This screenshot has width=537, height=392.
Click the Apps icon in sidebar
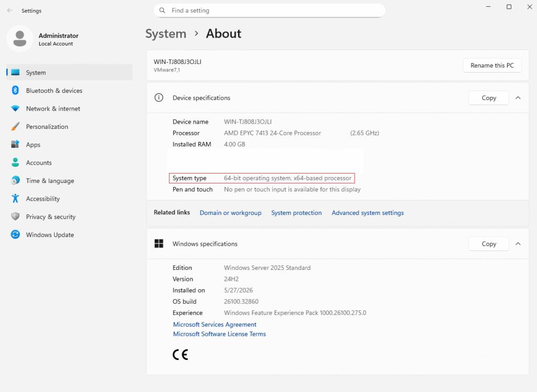tap(15, 145)
